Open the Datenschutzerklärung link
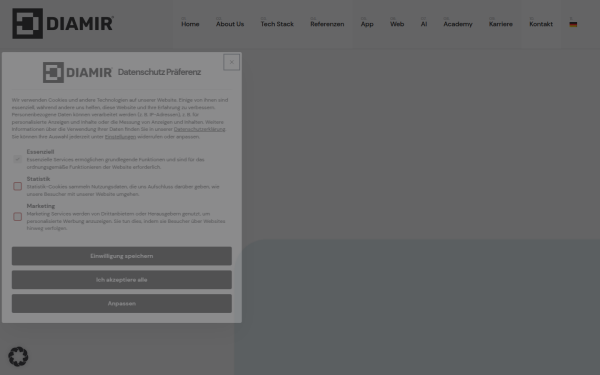The image size is (600, 375). [x=199, y=129]
